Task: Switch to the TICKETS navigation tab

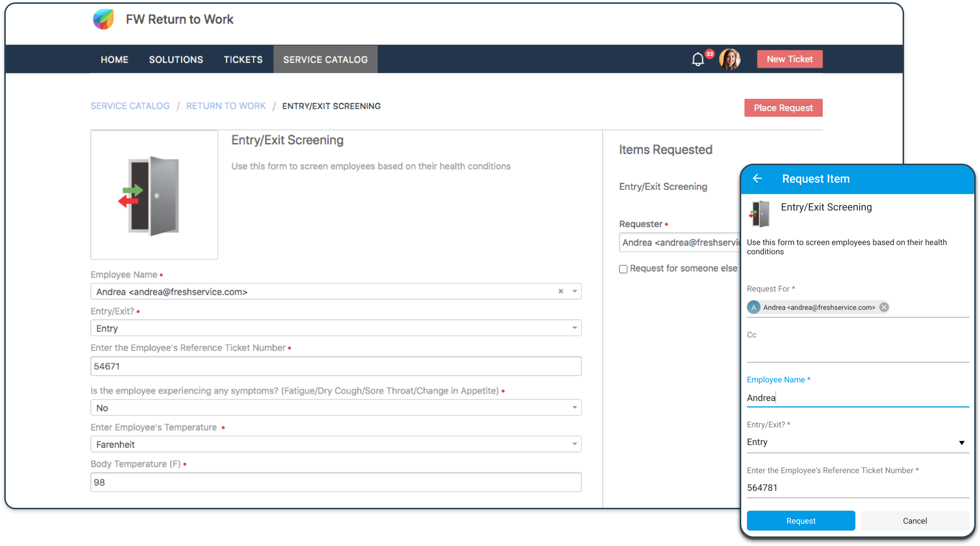Action: [x=243, y=59]
